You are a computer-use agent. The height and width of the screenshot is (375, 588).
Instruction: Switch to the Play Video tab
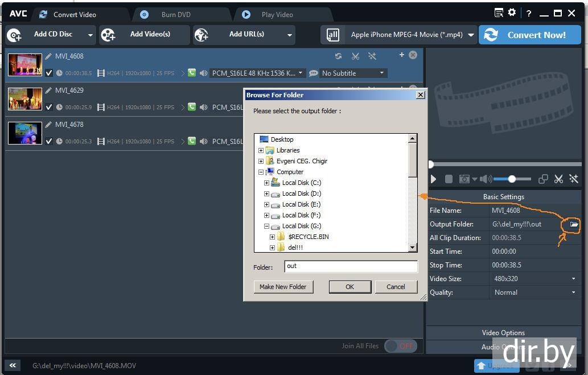(277, 14)
